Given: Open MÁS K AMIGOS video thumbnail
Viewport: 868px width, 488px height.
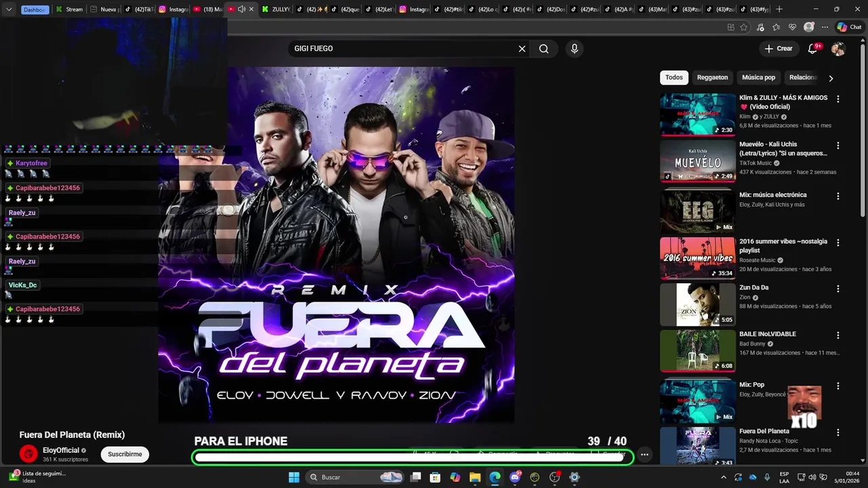Looking at the screenshot, I should pos(698,114).
